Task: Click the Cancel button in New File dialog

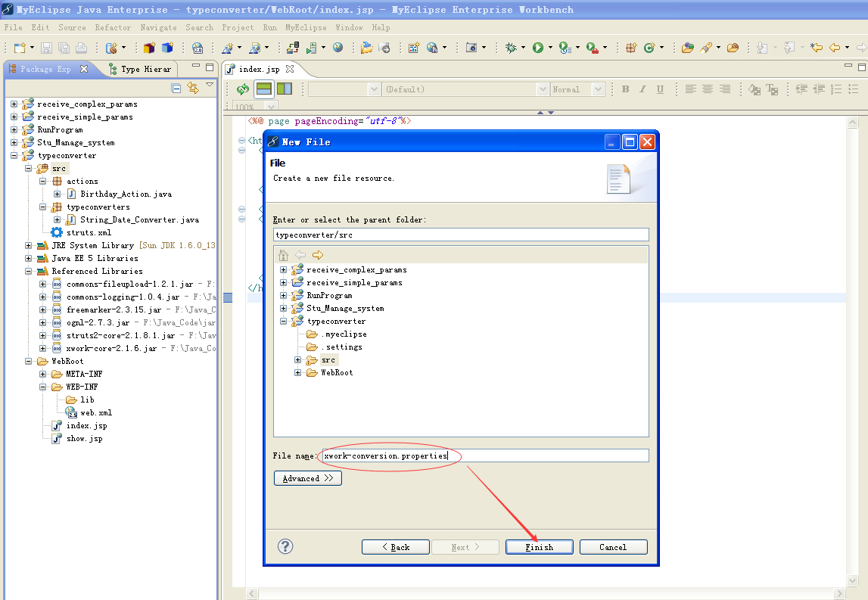Action: pos(614,547)
